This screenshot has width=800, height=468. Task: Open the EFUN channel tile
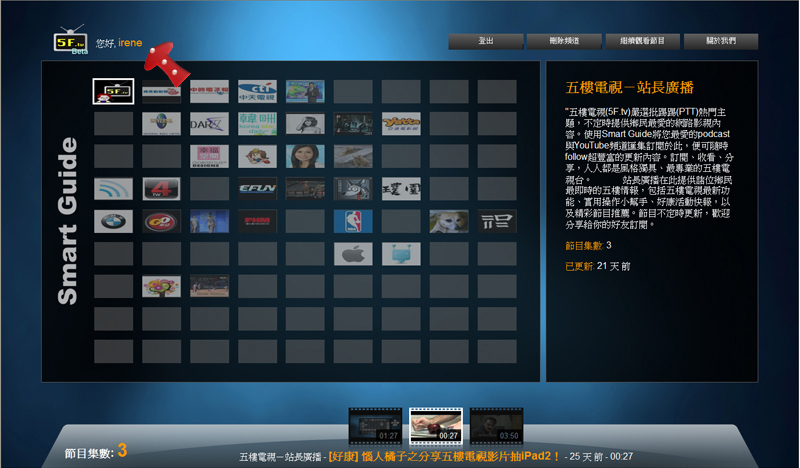click(257, 189)
